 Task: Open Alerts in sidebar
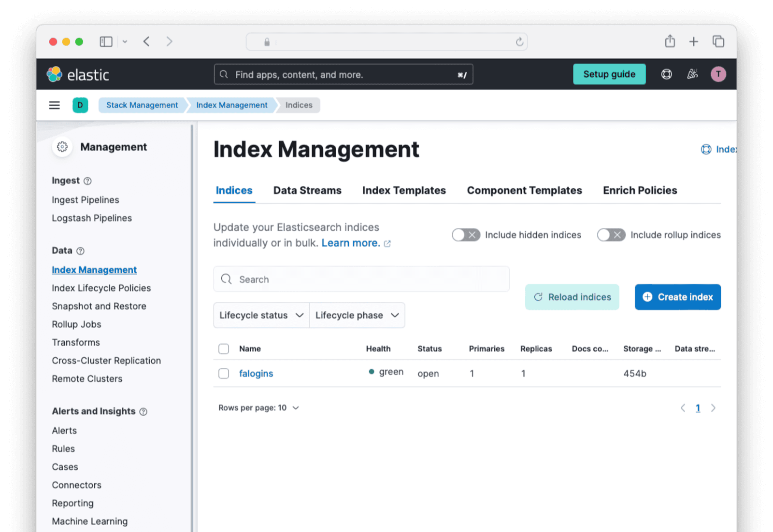[64, 431]
